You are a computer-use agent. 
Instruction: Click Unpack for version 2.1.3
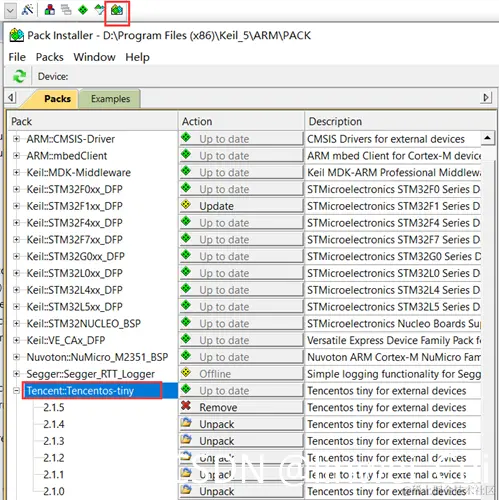point(241,441)
